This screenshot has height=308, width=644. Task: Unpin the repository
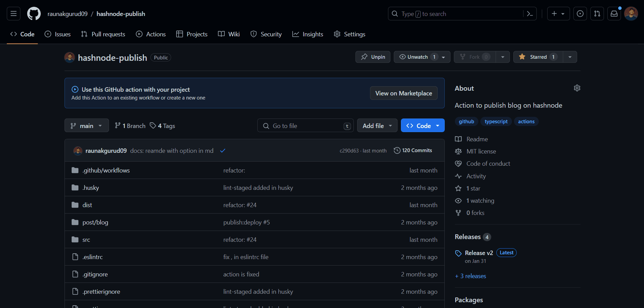(x=373, y=57)
